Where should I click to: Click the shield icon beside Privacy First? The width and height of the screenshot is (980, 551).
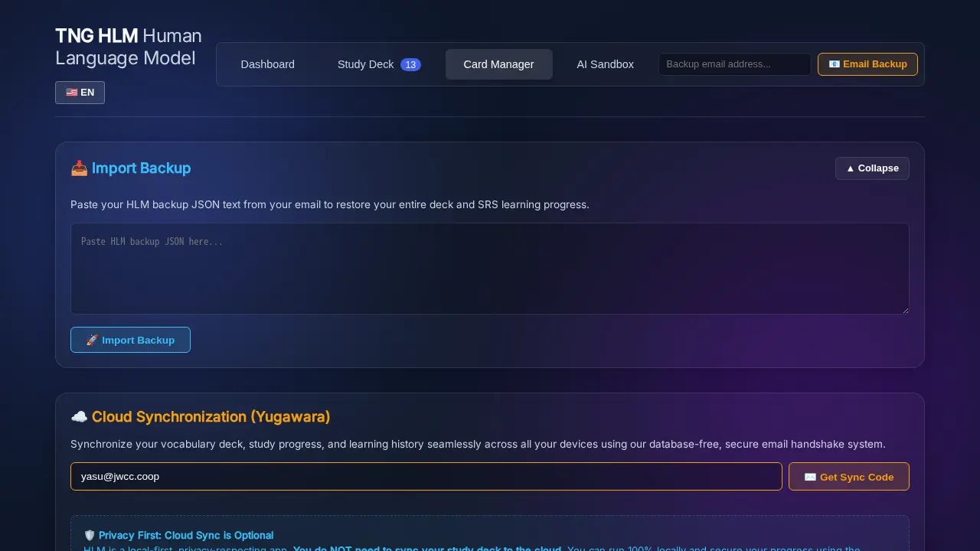pos(90,536)
